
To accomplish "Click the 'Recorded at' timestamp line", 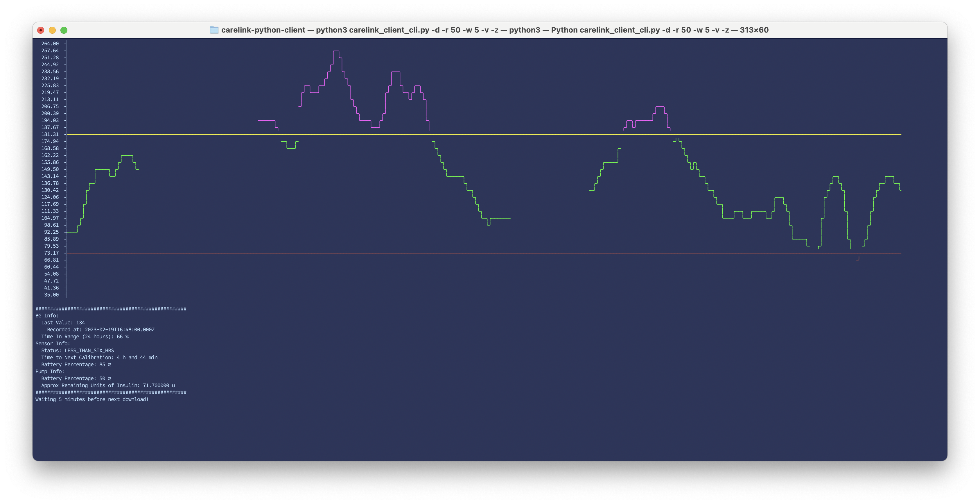I will pyautogui.click(x=100, y=330).
